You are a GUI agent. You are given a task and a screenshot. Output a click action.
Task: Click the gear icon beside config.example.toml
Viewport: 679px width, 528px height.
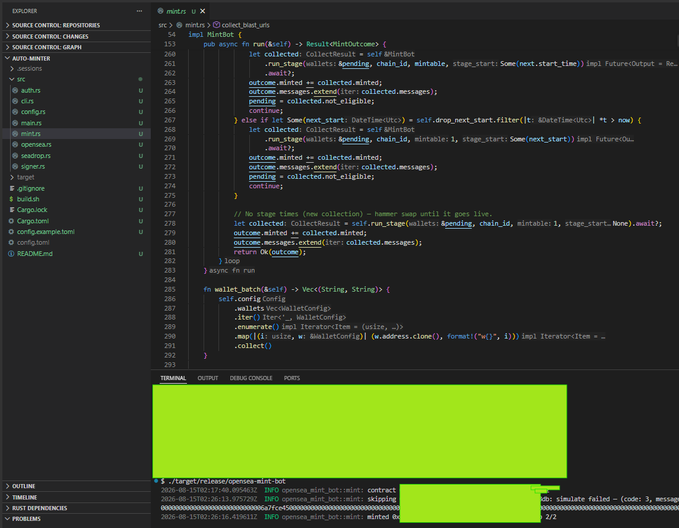11,232
